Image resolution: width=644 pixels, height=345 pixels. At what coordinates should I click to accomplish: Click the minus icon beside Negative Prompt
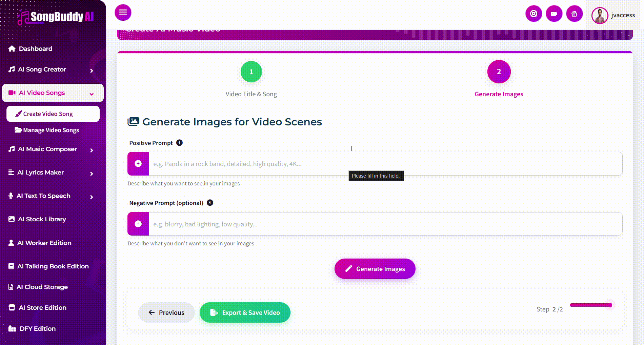138,224
